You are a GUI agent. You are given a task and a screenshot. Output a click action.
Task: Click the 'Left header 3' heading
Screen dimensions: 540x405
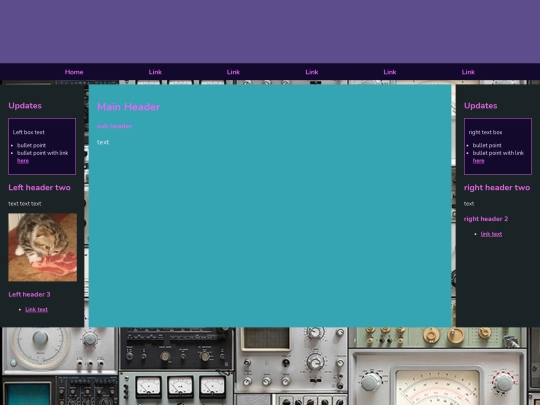click(29, 294)
